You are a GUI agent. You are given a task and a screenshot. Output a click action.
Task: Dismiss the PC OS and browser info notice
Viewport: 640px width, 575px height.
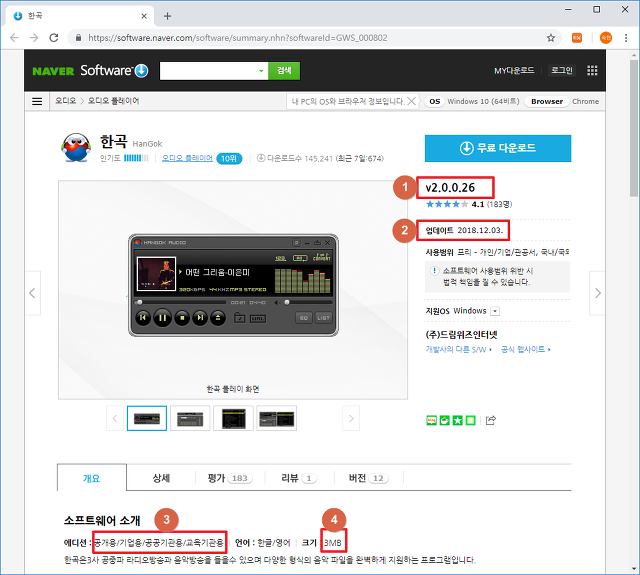412,101
